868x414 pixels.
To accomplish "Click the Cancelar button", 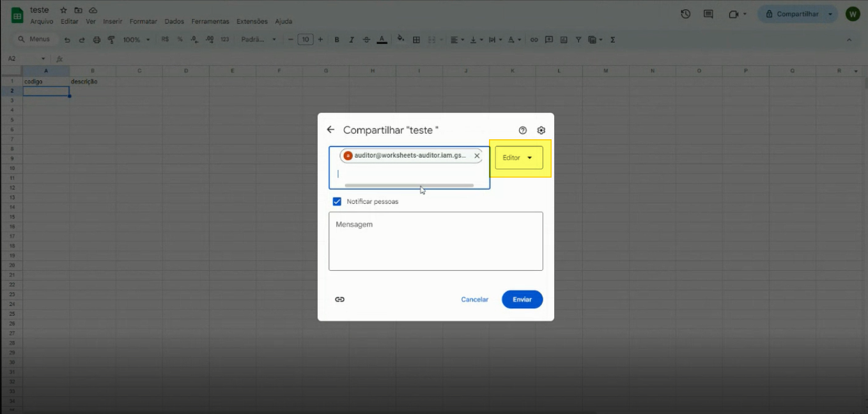I will tap(475, 300).
